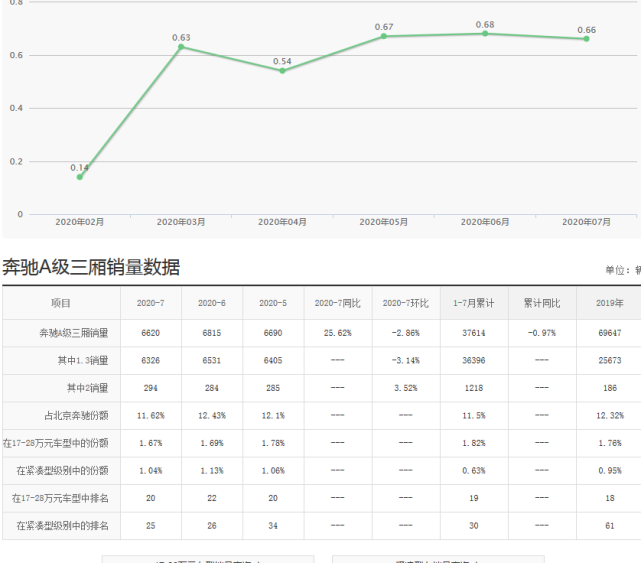The height and width of the screenshot is (563, 641).
Task: Click the rank 34 cell
Action: [273, 525]
